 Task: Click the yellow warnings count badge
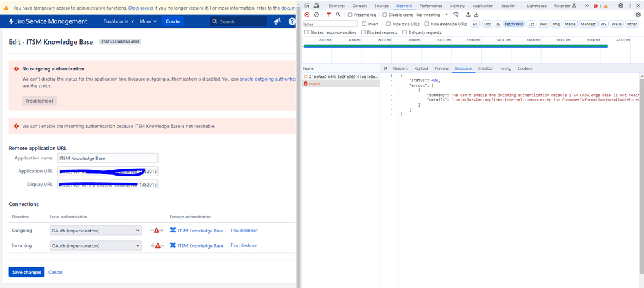[x=607, y=6]
